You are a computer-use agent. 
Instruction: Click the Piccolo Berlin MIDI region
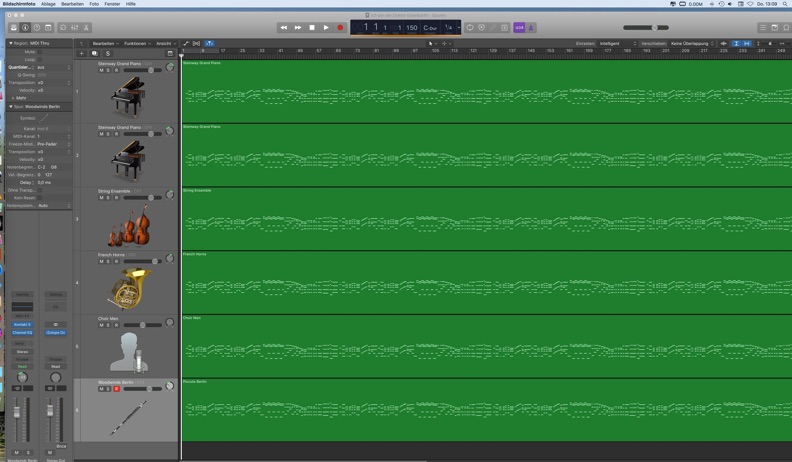pyautogui.click(x=486, y=409)
